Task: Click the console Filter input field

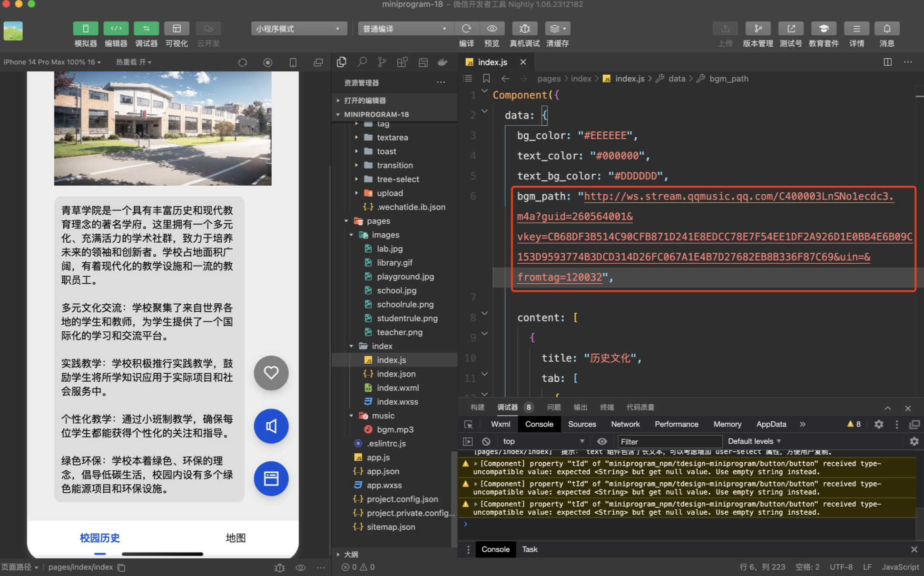Action: tap(669, 441)
